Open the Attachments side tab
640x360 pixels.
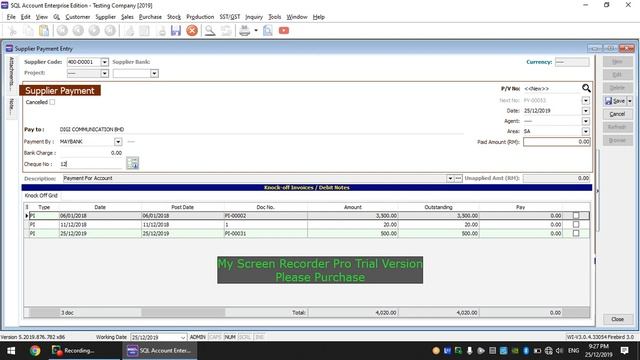(x=11, y=73)
